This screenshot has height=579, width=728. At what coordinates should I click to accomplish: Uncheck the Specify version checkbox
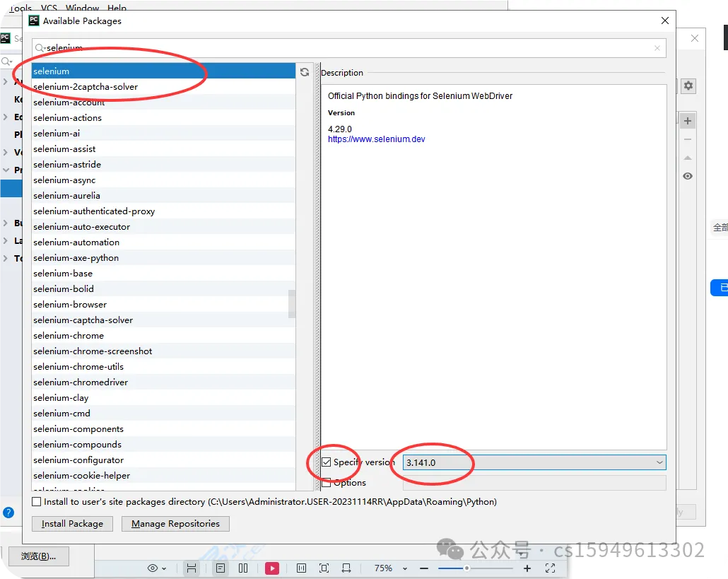(327, 462)
